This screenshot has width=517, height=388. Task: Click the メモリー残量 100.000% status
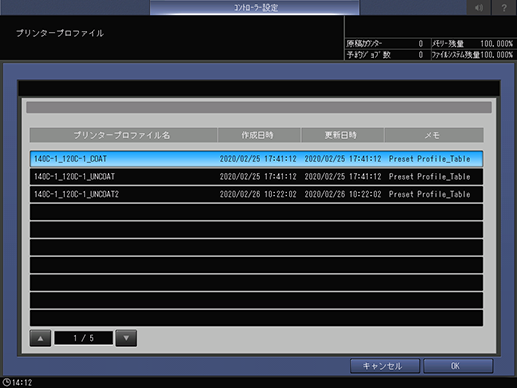coord(473,44)
